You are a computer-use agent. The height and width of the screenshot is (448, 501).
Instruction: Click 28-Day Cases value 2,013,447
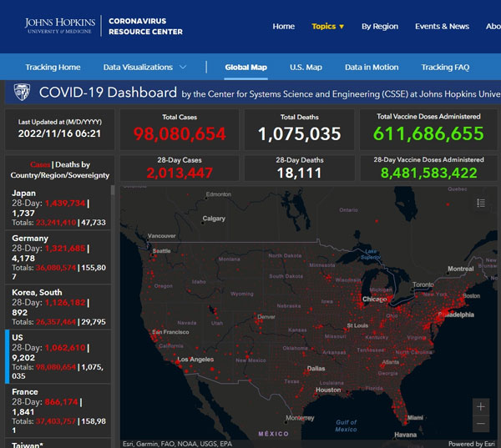click(x=180, y=173)
